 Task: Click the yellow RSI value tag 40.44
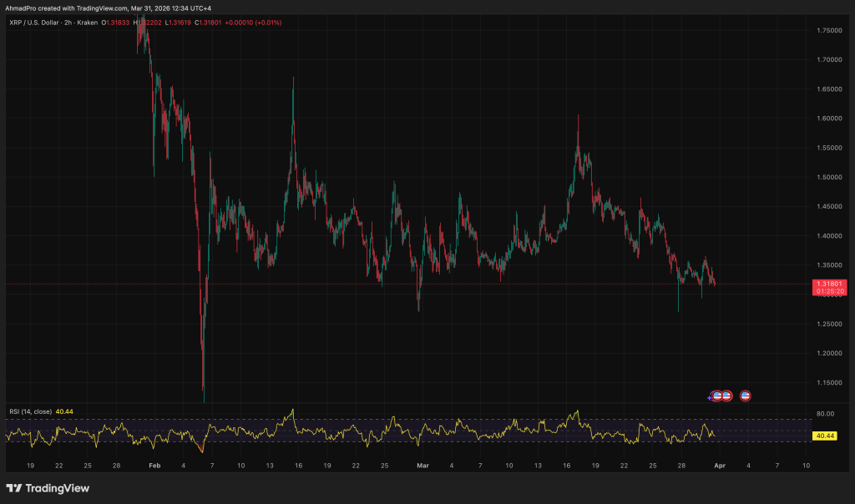point(824,436)
